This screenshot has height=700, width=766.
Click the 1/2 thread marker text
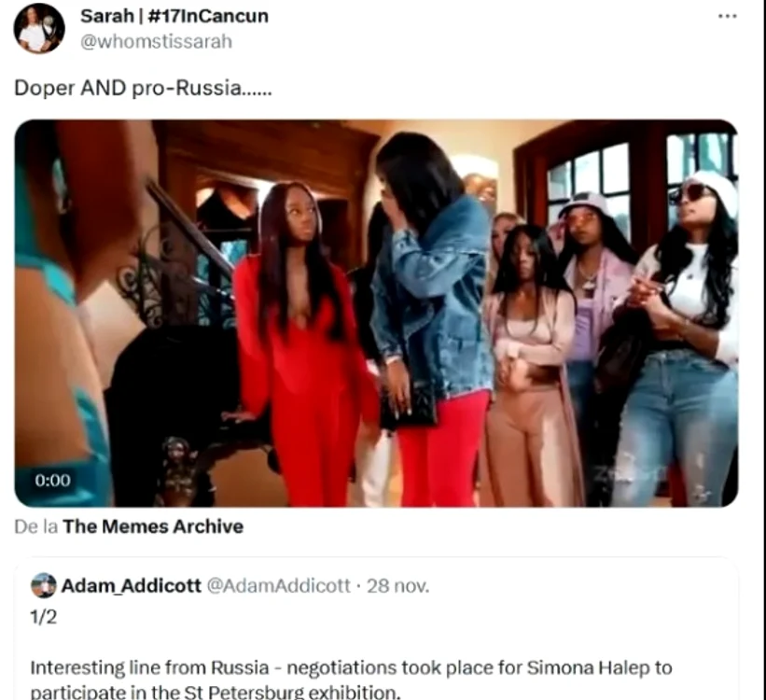[x=44, y=617]
